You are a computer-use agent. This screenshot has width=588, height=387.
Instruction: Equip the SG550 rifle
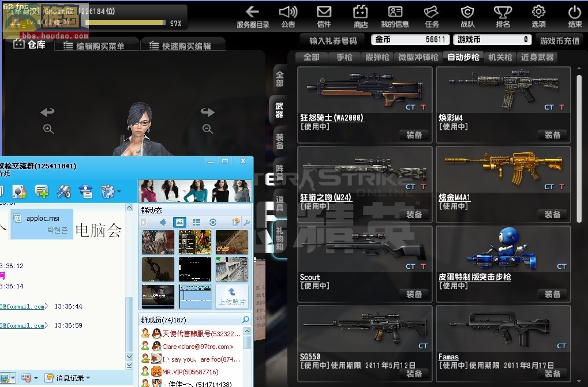tap(414, 374)
